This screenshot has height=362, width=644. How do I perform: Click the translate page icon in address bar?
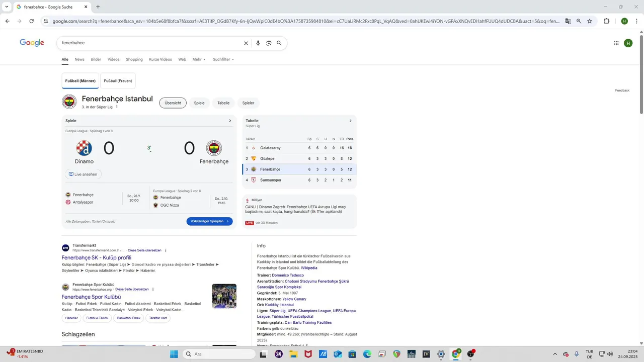568,21
